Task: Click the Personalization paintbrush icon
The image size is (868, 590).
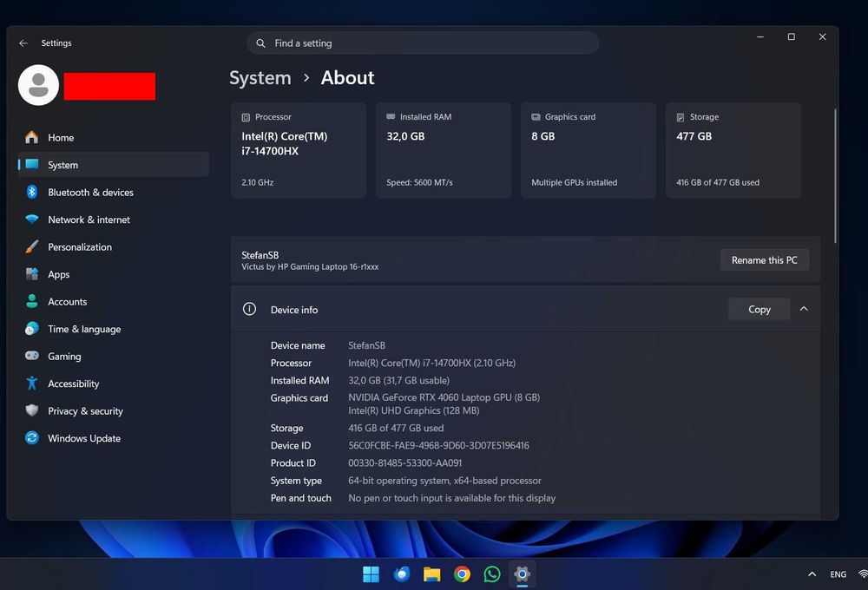Action: pos(32,246)
